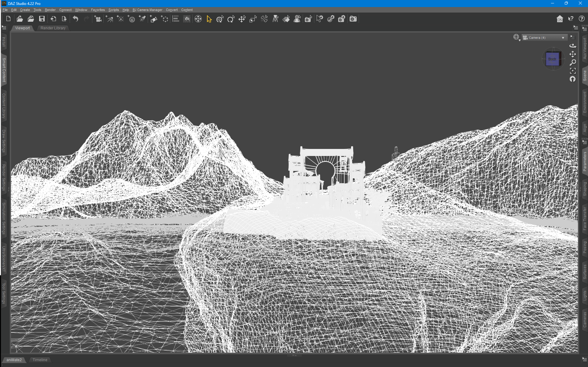The height and width of the screenshot is (367, 588).
Task: Open the Render Settings side pane
Action: click(x=4, y=177)
